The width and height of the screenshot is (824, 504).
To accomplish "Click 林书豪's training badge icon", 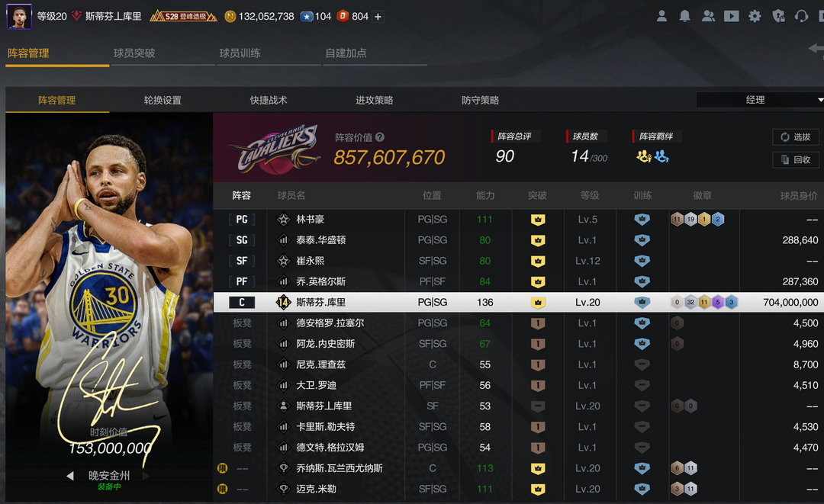I will pyautogui.click(x=642, y=220).
